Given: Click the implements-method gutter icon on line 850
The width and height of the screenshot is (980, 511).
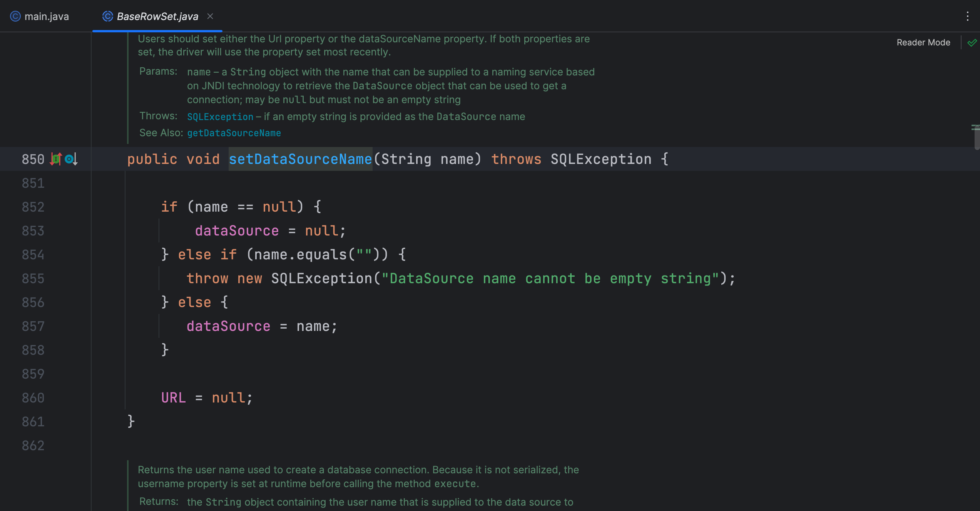Looking at the screenshot, I should (x=56, y=159).
